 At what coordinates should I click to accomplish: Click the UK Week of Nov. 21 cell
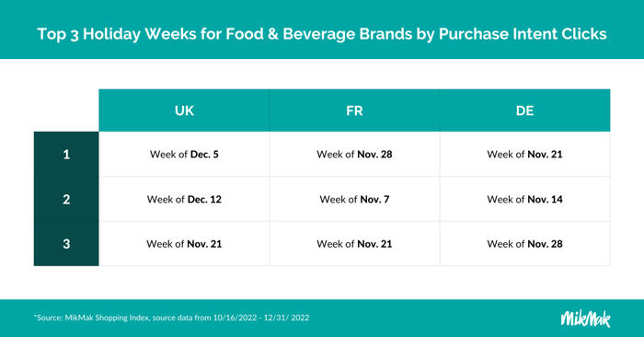(x=184, y=244)
